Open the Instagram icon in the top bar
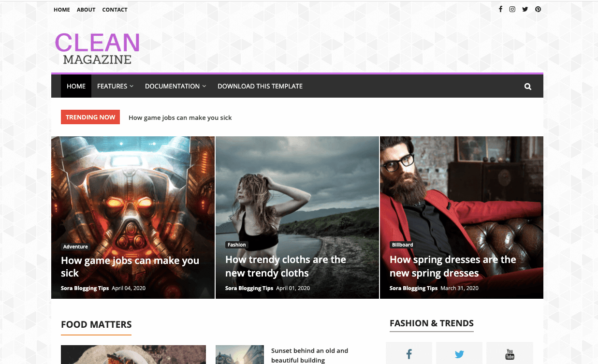Viewport: 598px width, 364px height. pyautogui.click(x=512, y=9)
